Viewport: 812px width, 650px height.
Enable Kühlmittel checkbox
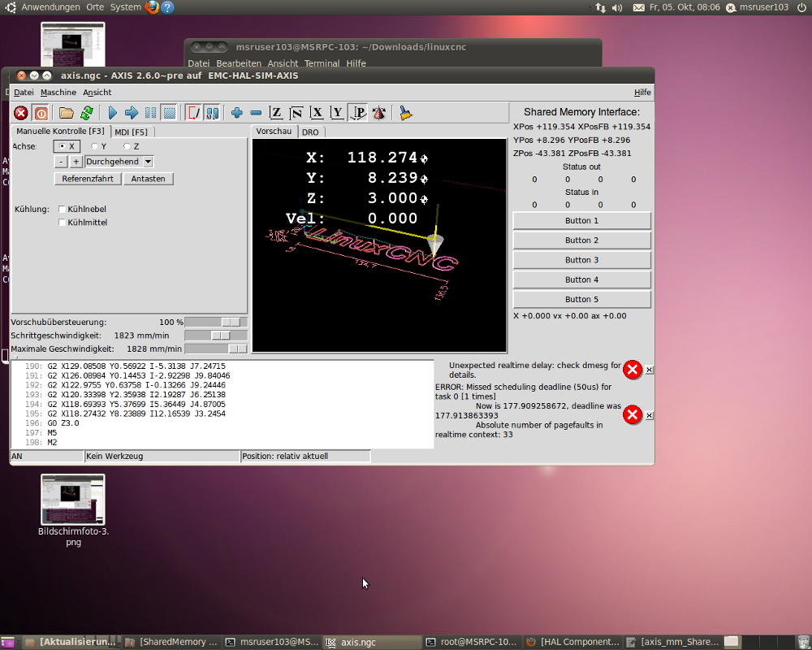click(x=63, y=223)
